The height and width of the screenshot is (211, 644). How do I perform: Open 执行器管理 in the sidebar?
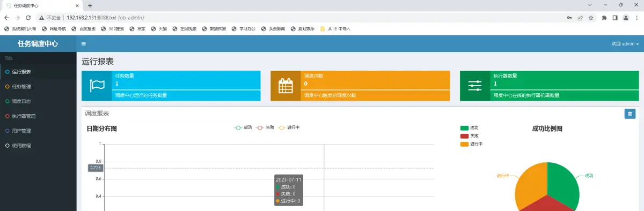tap(38, 116)
